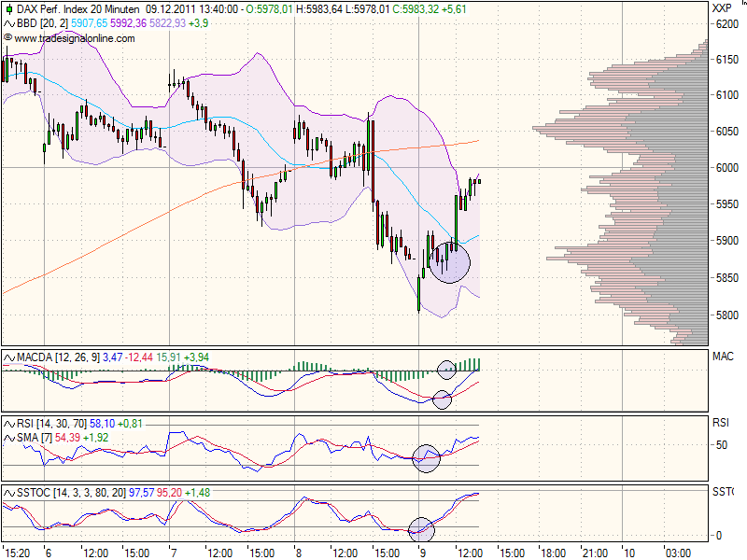The image size is (747, 560).
Task: Click the 03:00 time axis label
Action: pyautogui.click(x=679, y=553)
